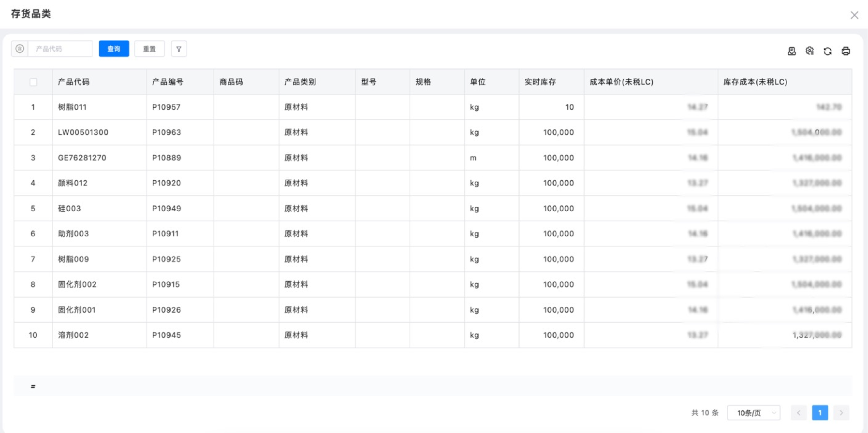Click the match-mode icon beside 产品代码 input
Screen dimensions: 868x433
click(20, 49)
